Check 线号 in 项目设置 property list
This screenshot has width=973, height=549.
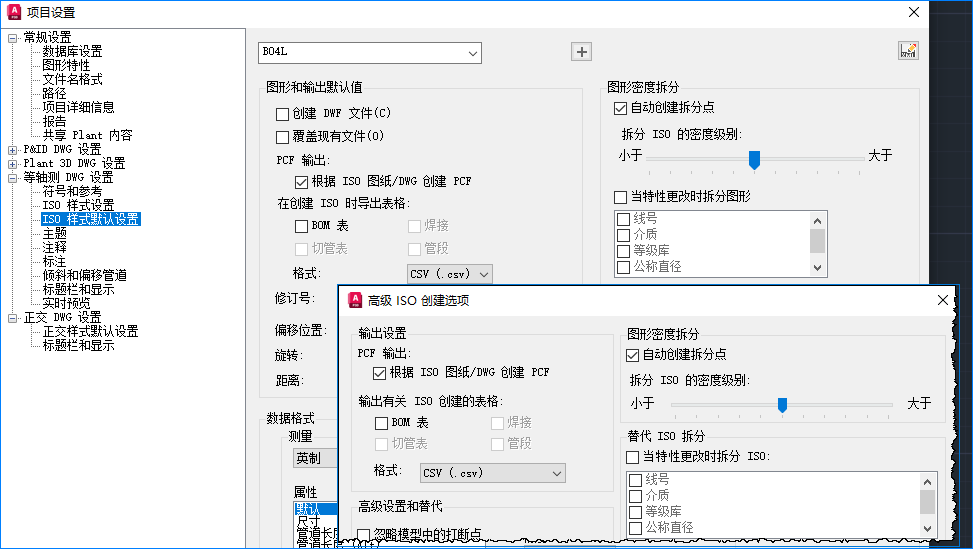(624, 219)
